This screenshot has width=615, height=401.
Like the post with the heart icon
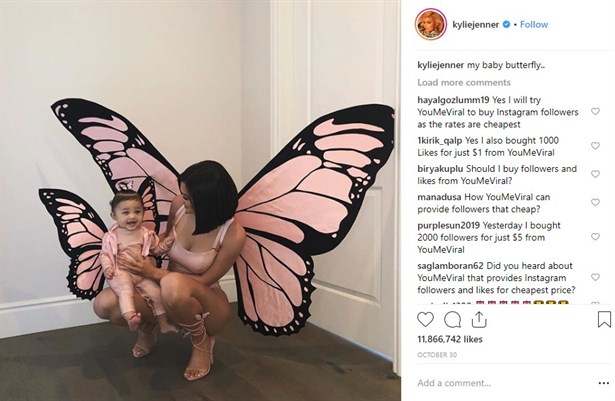tap(425, 319)
